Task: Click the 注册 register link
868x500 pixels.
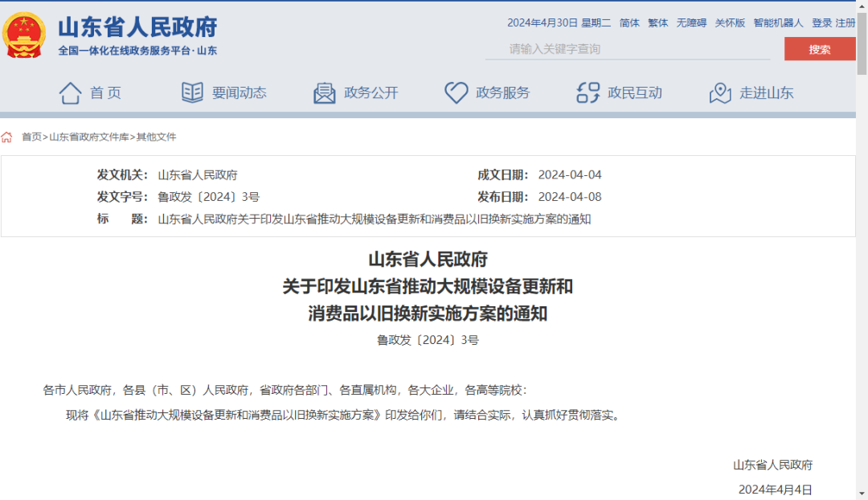Action: pyautogui.click(x=845, y=23)
